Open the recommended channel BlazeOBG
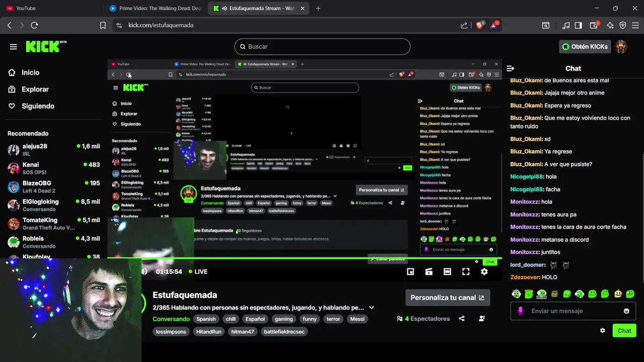This screenshot has height=362, width=644. 53,187
